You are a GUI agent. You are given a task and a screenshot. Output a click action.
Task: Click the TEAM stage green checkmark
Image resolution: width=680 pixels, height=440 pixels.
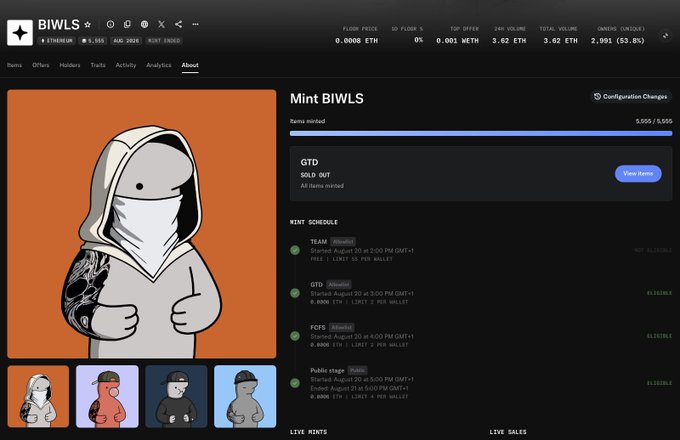[295, 250]
